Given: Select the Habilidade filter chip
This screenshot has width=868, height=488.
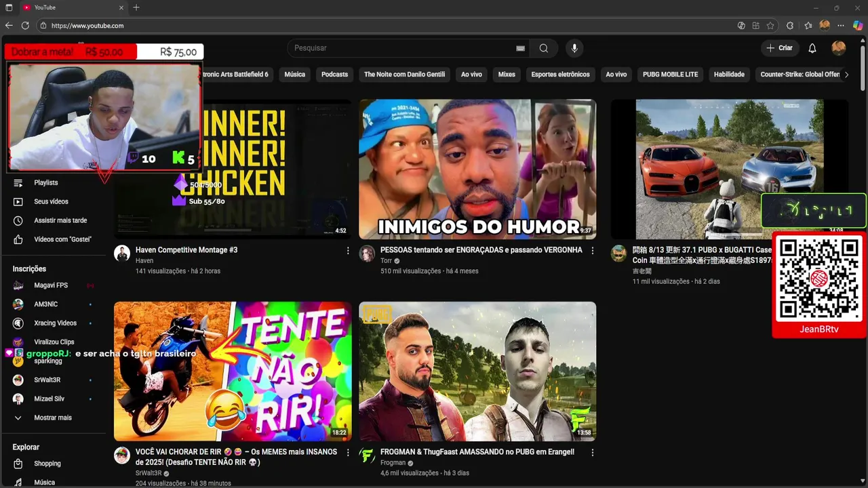Looking at the screenshot, I should (729, 75).
